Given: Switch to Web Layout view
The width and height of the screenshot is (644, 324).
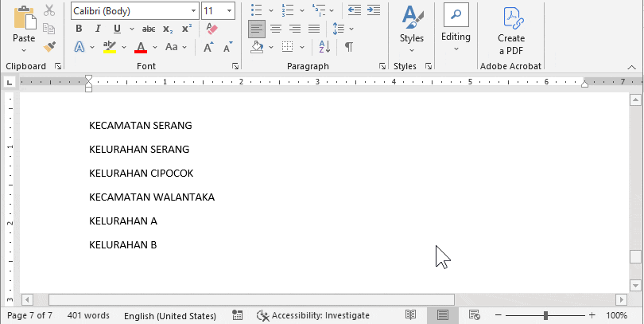Looking at the screenshot, I should coord(475,315).
